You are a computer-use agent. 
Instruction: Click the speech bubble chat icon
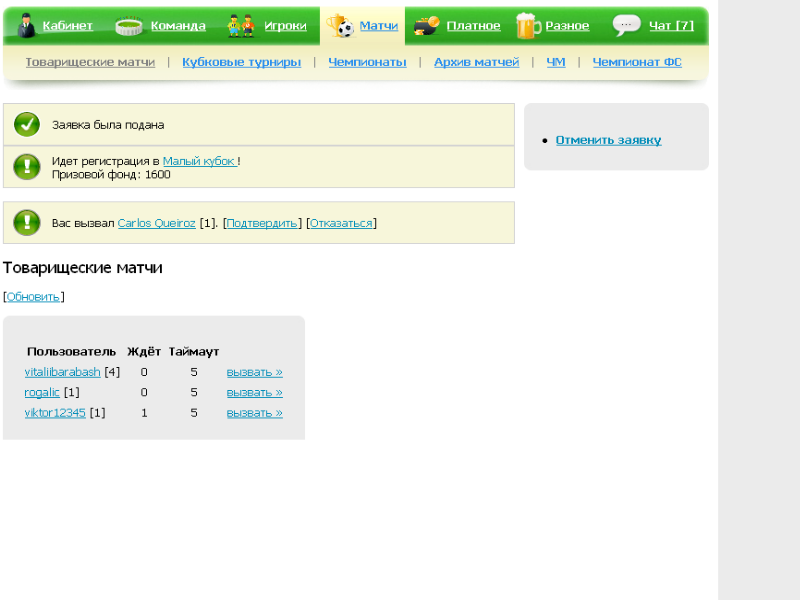[627, 25]
